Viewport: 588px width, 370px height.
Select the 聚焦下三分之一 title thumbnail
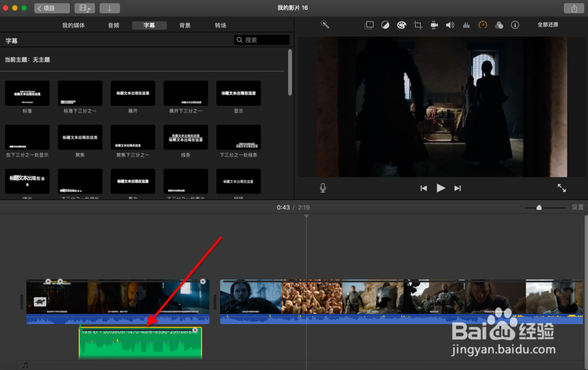click(x=133, y=137)
